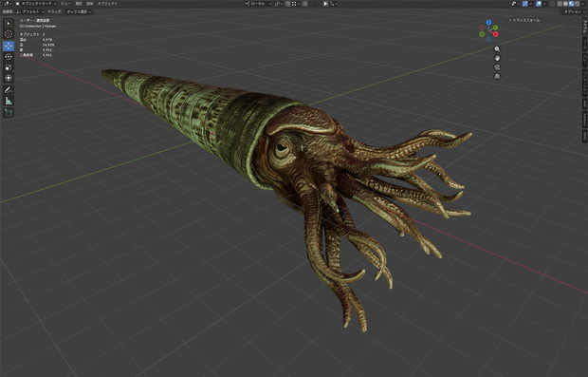
Task: Click the play arrow icon in header
Action: click(326, 4)
